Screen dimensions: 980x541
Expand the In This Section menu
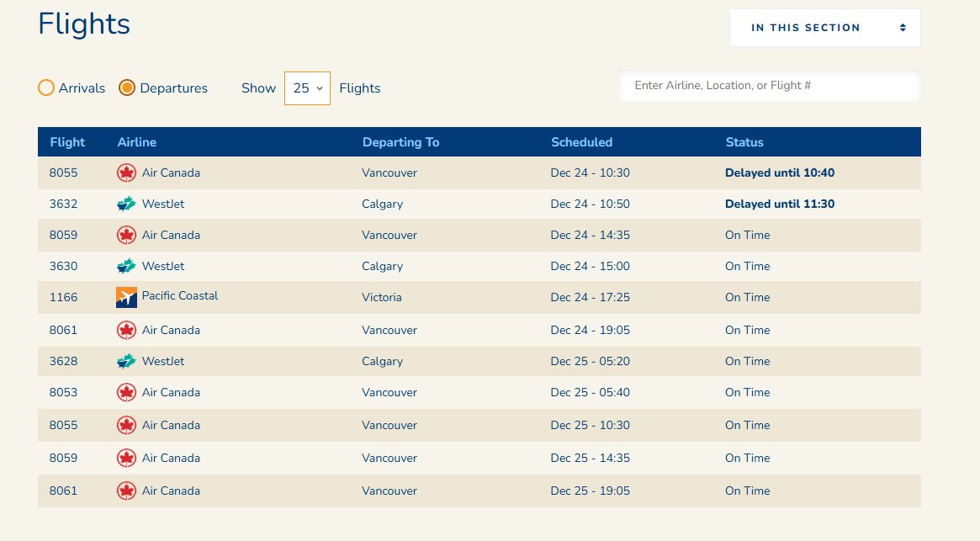[x=824, y=28]
